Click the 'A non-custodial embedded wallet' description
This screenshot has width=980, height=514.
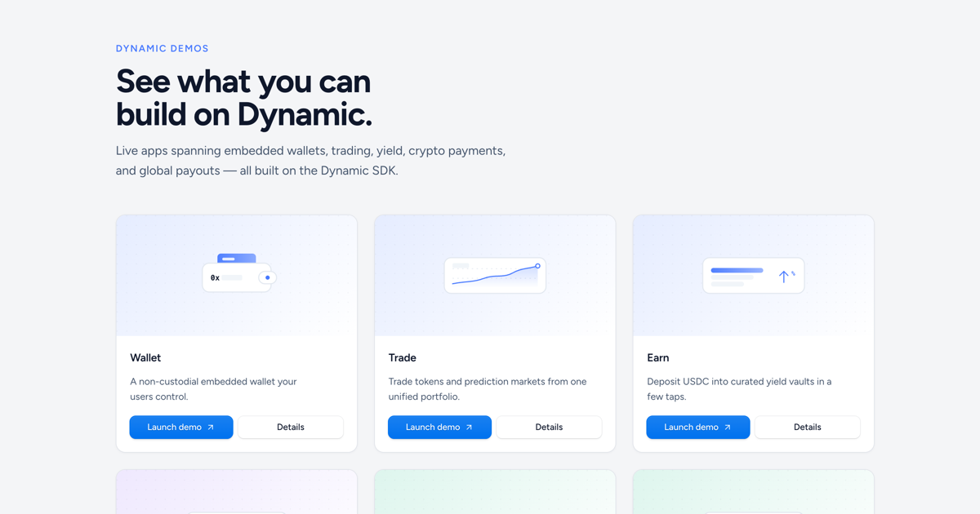coord(213,389)
